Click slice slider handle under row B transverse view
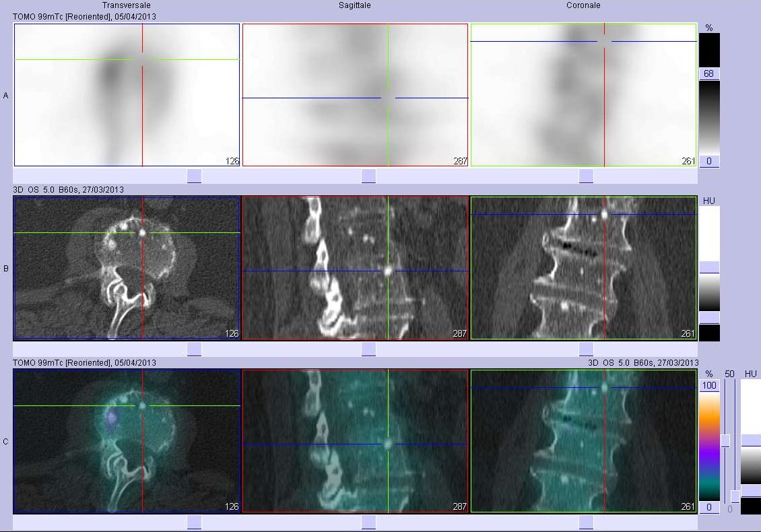 pos(194,349)
